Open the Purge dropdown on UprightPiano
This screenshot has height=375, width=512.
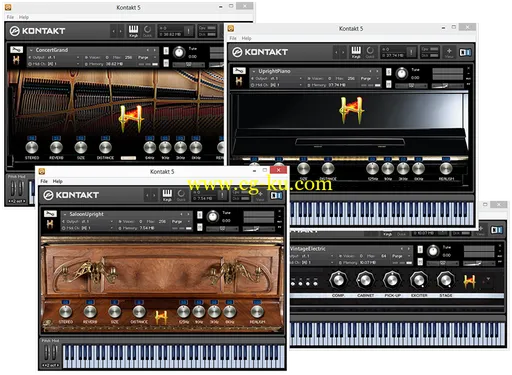[370, 78]
